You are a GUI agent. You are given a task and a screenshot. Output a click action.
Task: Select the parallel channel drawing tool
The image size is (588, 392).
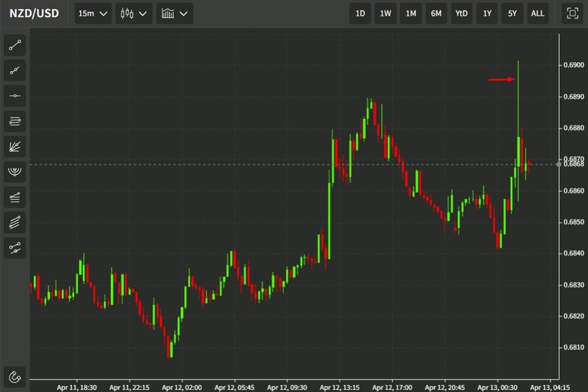tap(14, 197)
